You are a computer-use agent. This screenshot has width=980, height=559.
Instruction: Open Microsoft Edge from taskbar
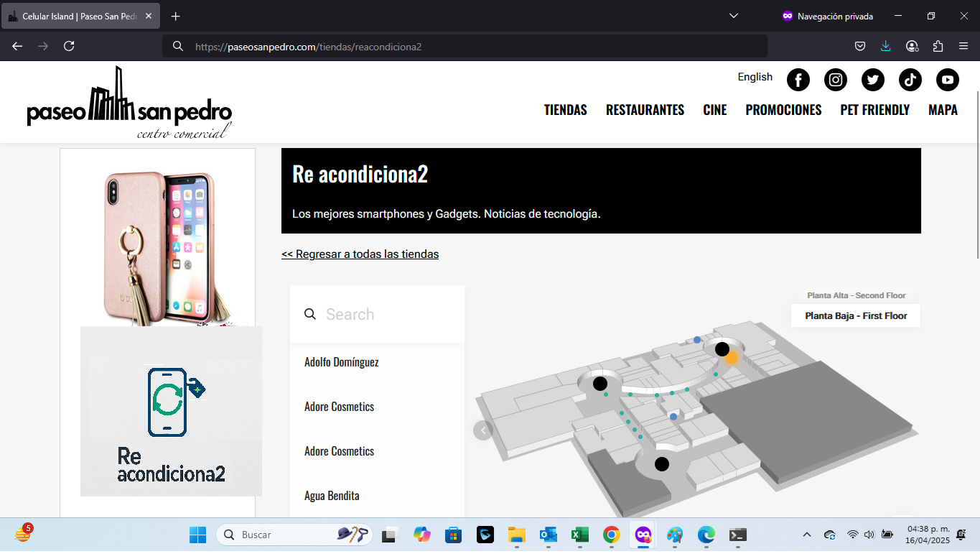pos(706,535)
